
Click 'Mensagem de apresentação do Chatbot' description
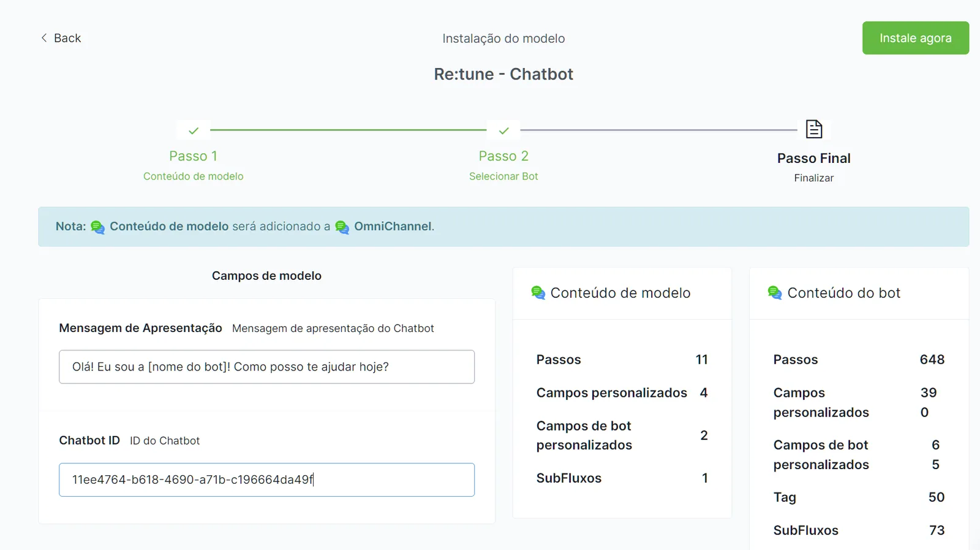click(x=333, y=328)
